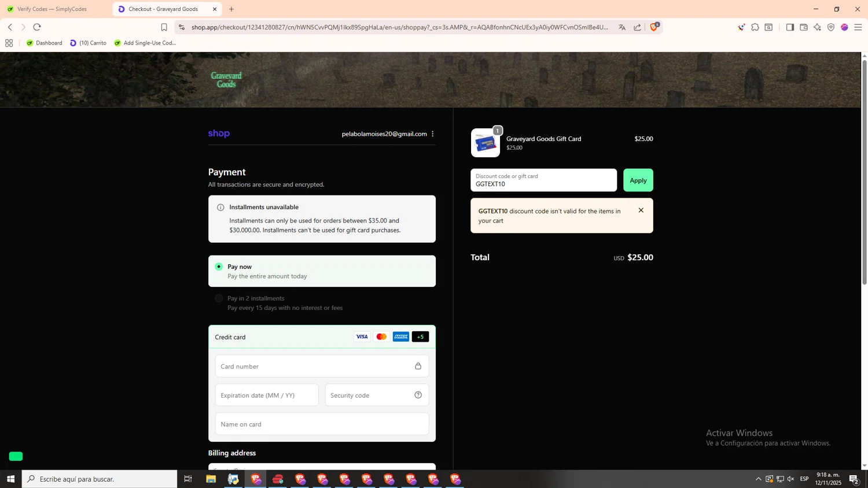
Task: Show security code help tooltip
Action: click(418, 395)
